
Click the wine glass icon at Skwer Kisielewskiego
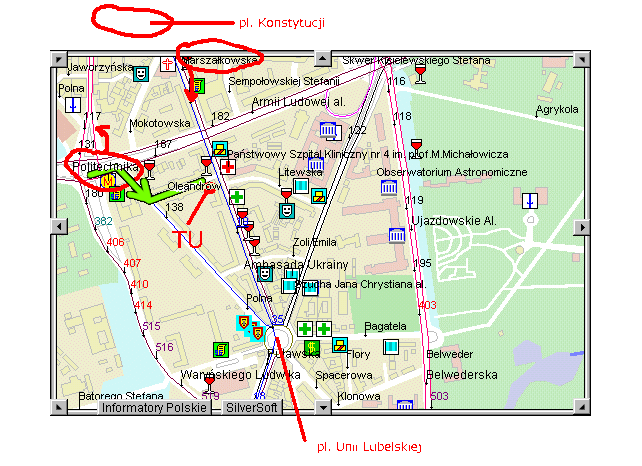419,72
